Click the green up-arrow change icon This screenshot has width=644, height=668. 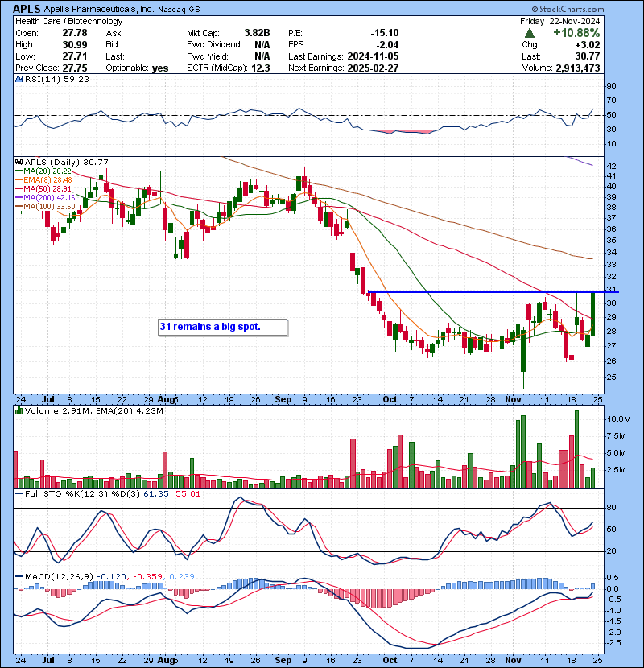click(x=530, y=33)
